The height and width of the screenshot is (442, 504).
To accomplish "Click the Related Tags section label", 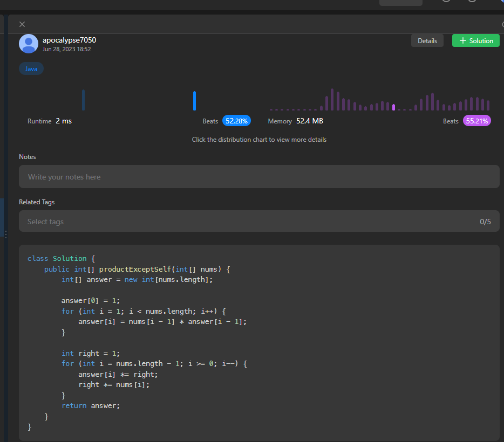I will coord(37,202).
